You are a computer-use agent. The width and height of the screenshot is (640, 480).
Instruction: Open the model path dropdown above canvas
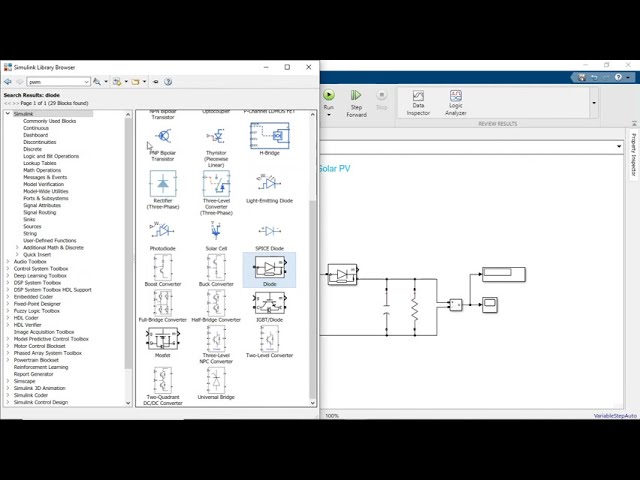coord(619,146)
